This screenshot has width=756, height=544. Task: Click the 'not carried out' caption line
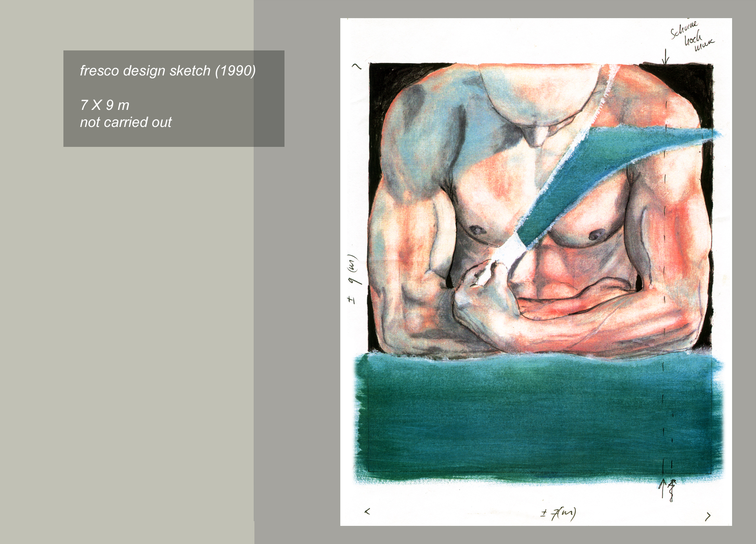tap(126, 122)
